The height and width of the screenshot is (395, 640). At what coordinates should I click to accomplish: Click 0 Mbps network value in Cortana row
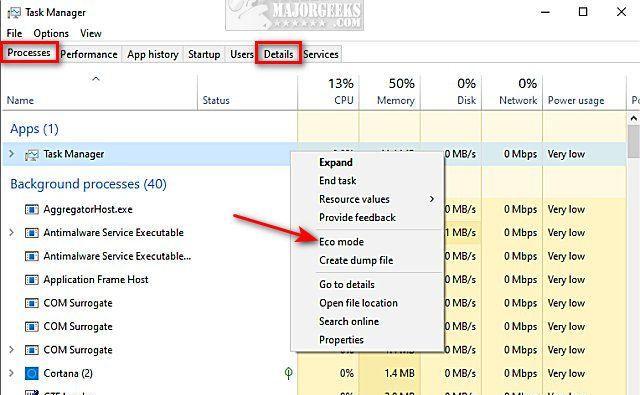point(520,373)
